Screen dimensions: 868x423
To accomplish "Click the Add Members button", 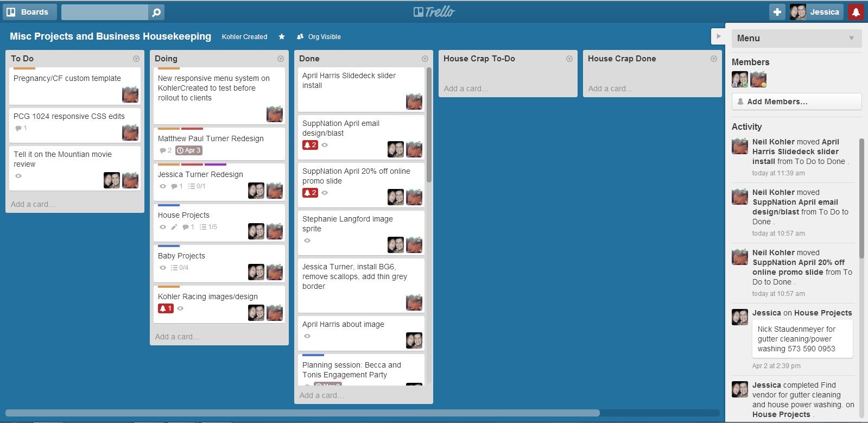I will point(796,102).
